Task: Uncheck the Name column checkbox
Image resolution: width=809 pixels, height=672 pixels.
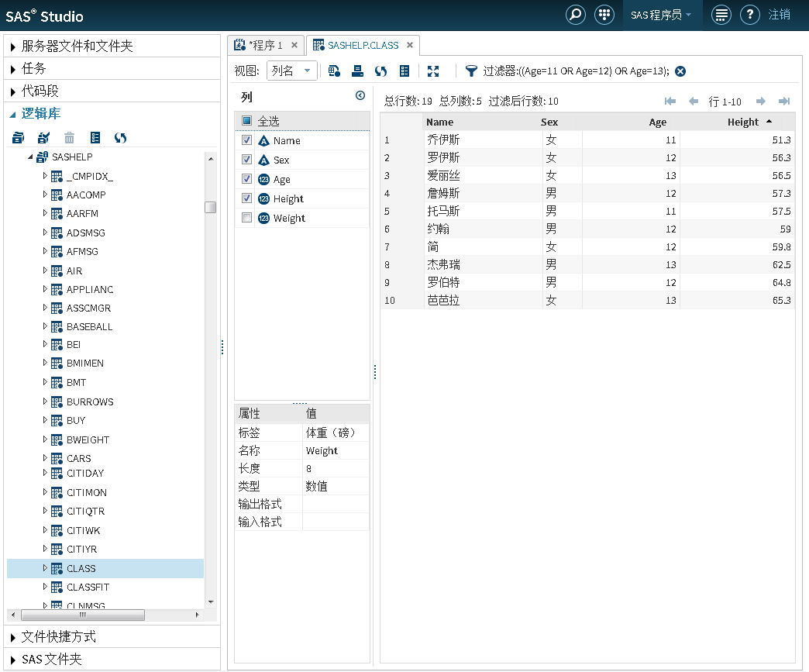Action: [x=246, y=140]
